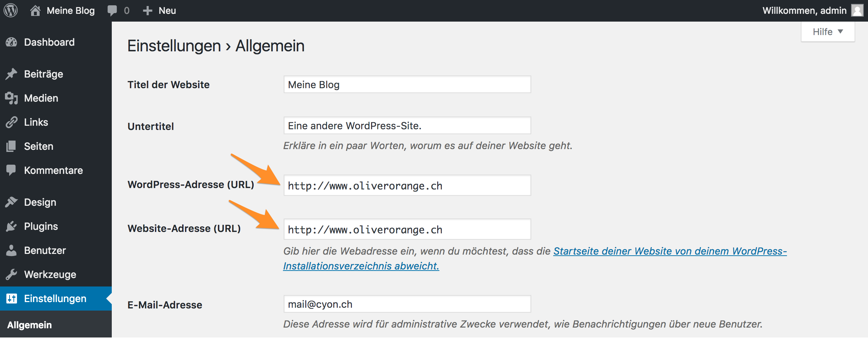
Task: Click the Werkzeuge wrench icon
Action: 12,274
